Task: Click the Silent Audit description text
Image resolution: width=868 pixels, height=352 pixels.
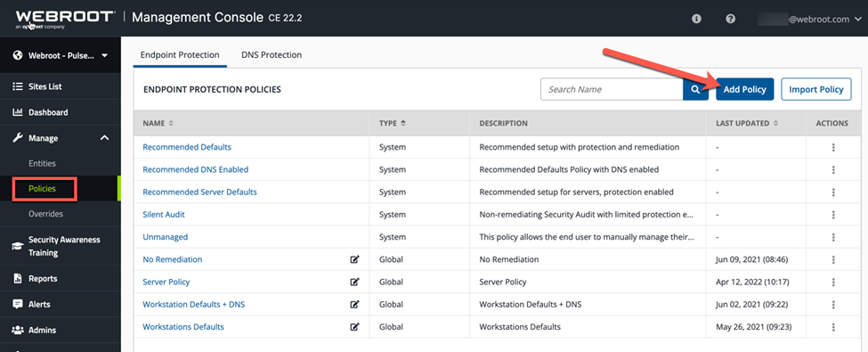Action: pos(586,215)
